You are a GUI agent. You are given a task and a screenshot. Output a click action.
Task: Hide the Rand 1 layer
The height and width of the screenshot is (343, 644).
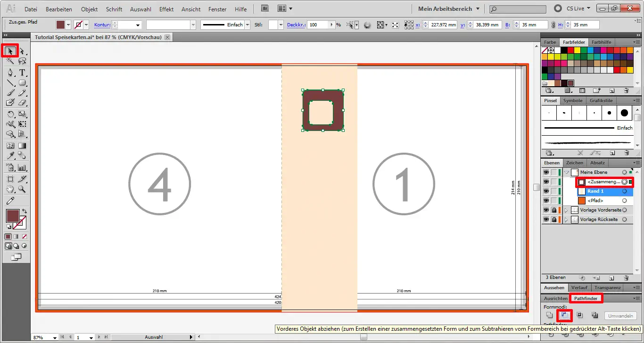click(x=546, y=191)
